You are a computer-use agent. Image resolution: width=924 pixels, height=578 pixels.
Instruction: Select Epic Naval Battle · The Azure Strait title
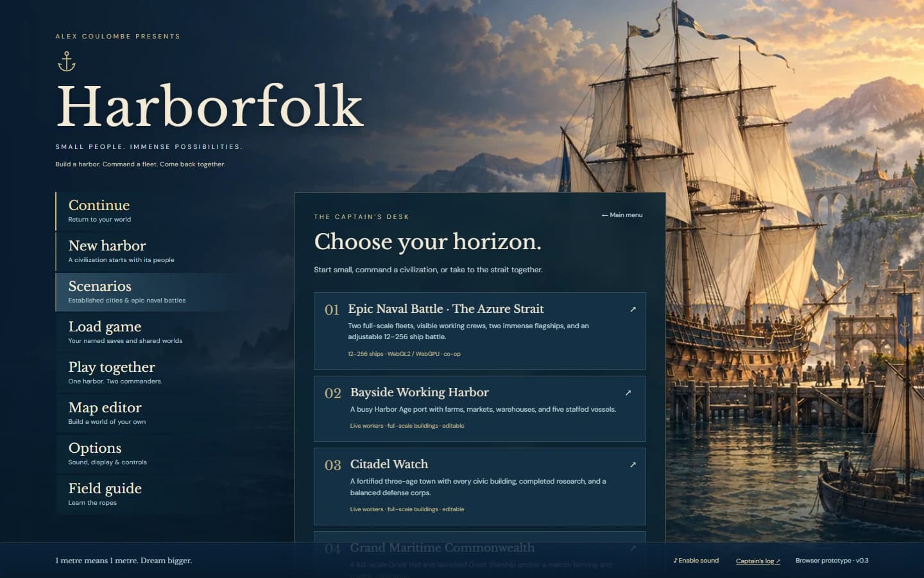[x=446, y=309]
